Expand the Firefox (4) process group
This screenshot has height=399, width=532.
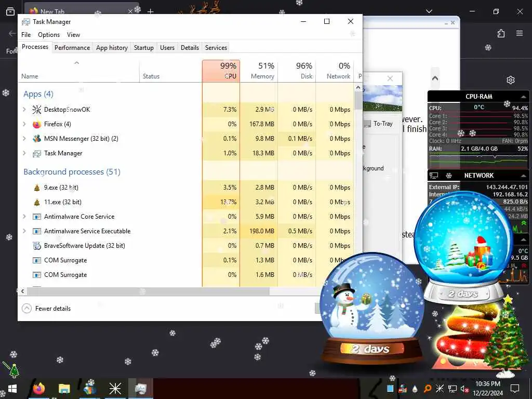click(x=24, y=124)
